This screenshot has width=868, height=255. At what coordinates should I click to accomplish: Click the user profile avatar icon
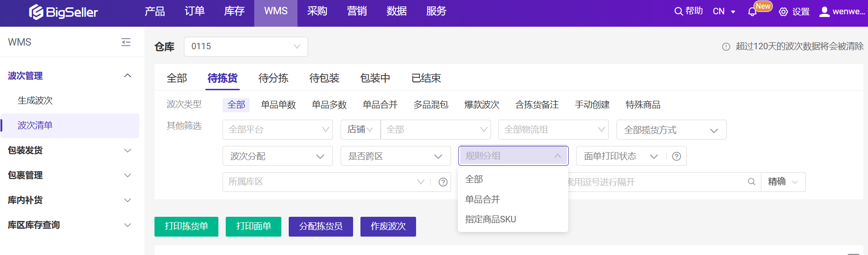point(824,12)
